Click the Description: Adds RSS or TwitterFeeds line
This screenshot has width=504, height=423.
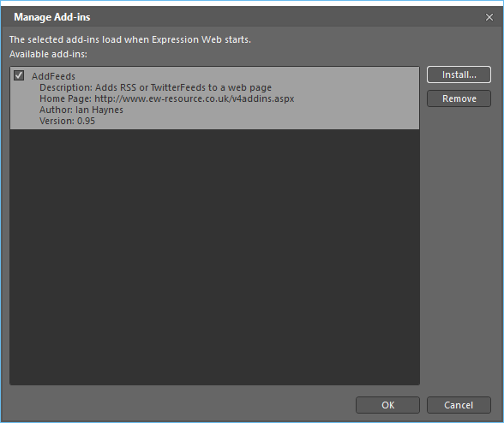click(x=156, y=87)
